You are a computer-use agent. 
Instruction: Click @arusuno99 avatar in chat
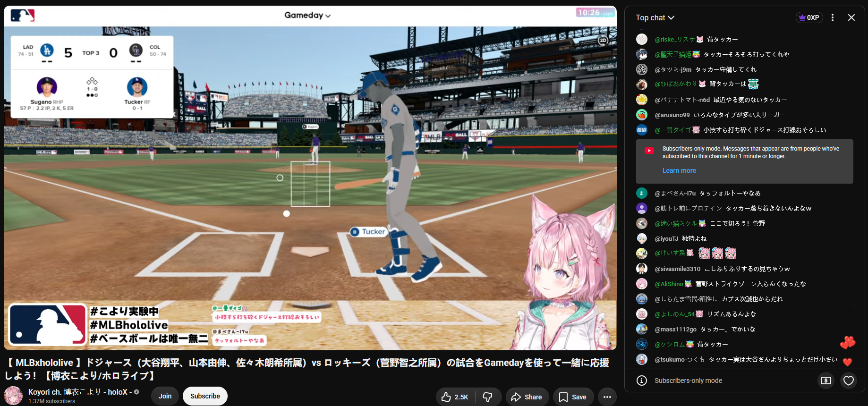coord(642,115)
